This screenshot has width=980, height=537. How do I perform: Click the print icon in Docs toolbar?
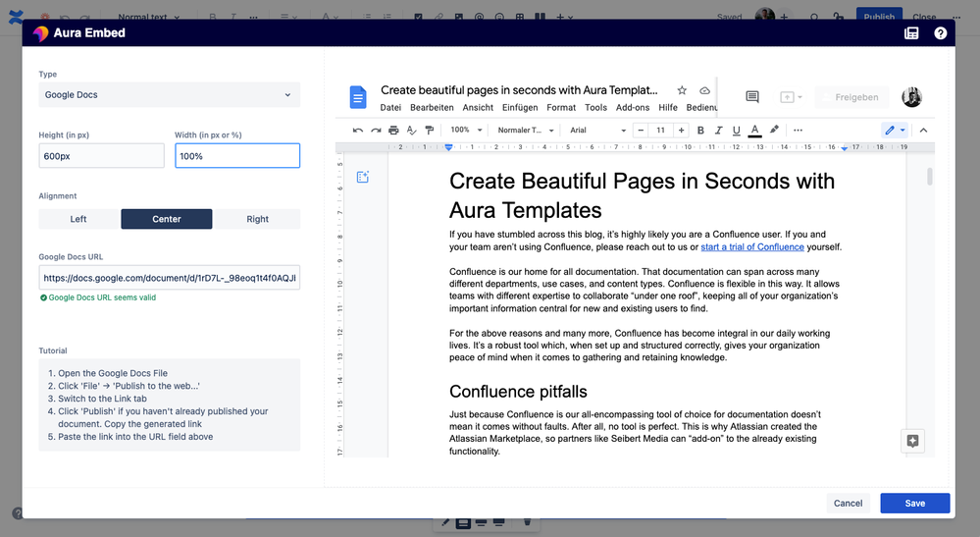pyautogui.click(x=393, y=130)
